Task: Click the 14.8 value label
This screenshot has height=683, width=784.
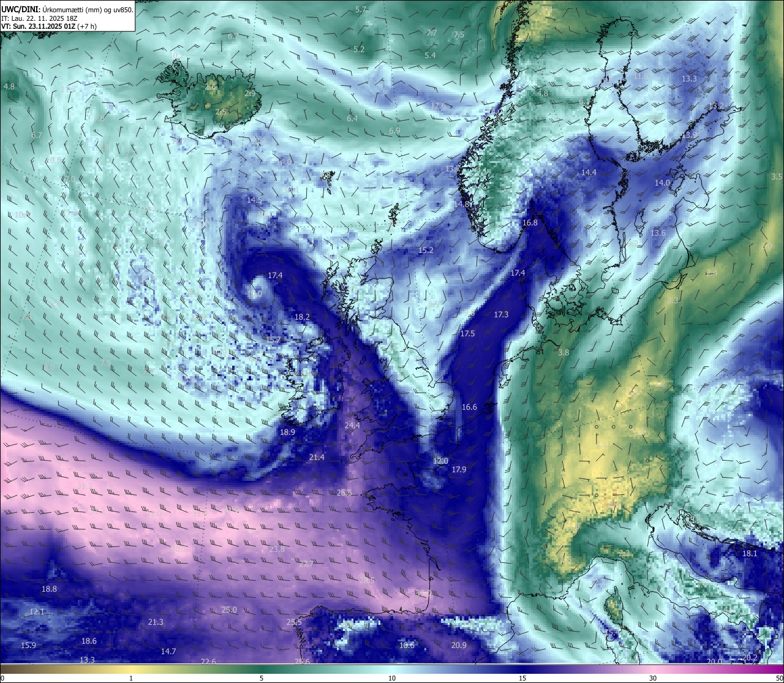Action: [461, 204]
